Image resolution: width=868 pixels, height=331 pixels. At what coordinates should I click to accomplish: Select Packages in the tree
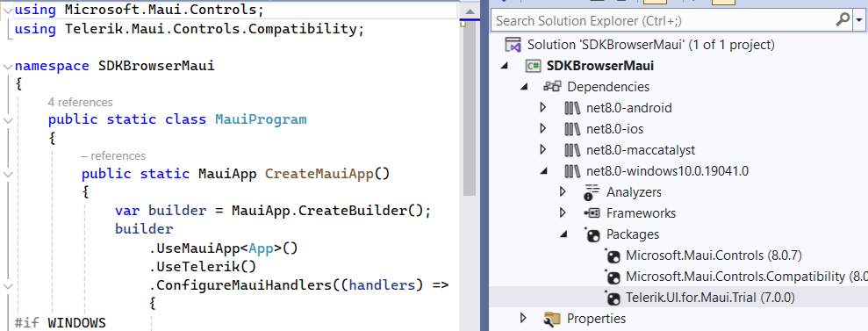click(x=633, y=234)
